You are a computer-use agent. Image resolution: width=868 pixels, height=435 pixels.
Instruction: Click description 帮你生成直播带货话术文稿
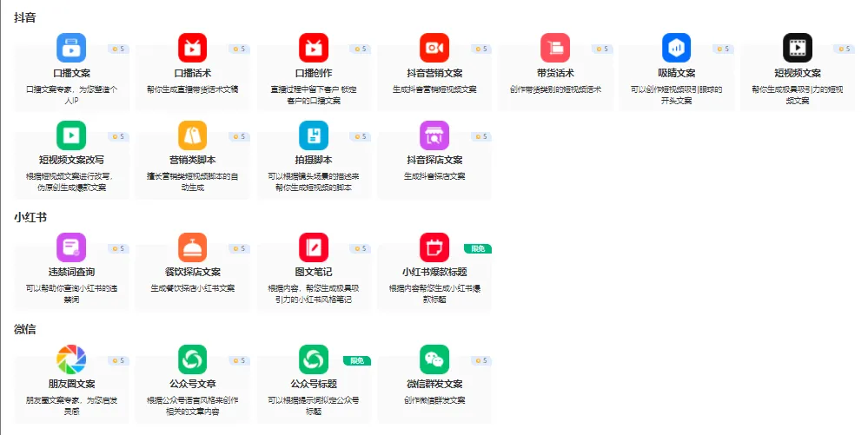(x=193, y=89)
